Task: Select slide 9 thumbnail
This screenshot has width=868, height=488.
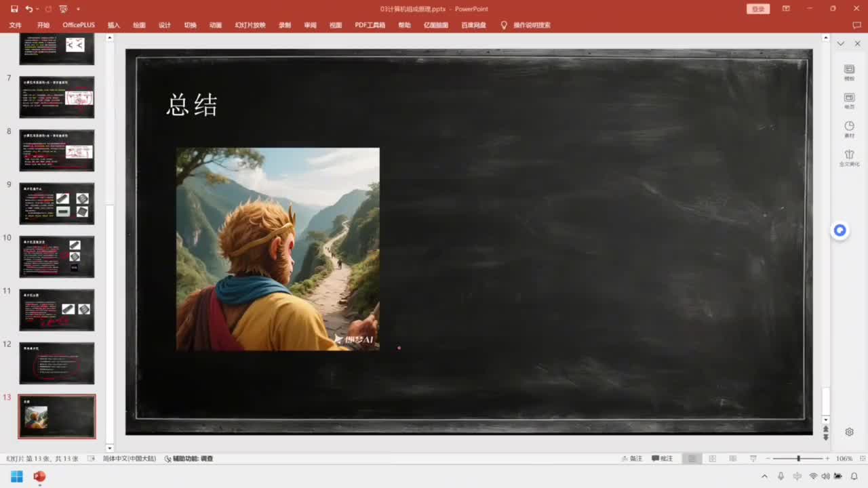Action: pos(56,203)
